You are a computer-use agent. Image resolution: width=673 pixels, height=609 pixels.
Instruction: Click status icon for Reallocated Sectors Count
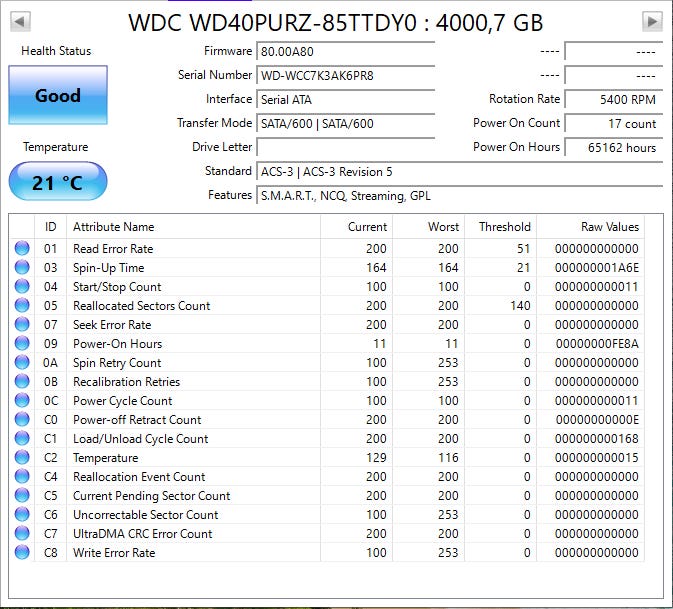click(22, 305)
